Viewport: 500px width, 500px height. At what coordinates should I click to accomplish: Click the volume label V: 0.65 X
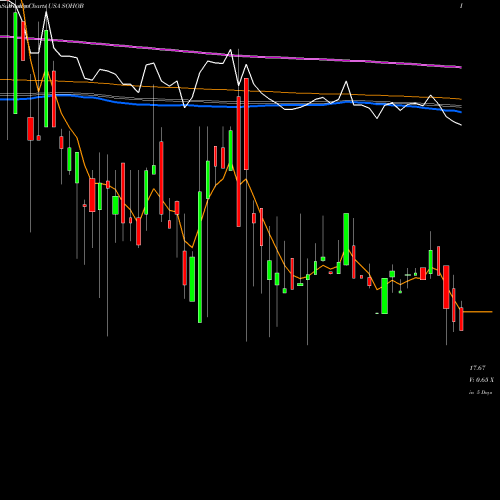point(481,380)
